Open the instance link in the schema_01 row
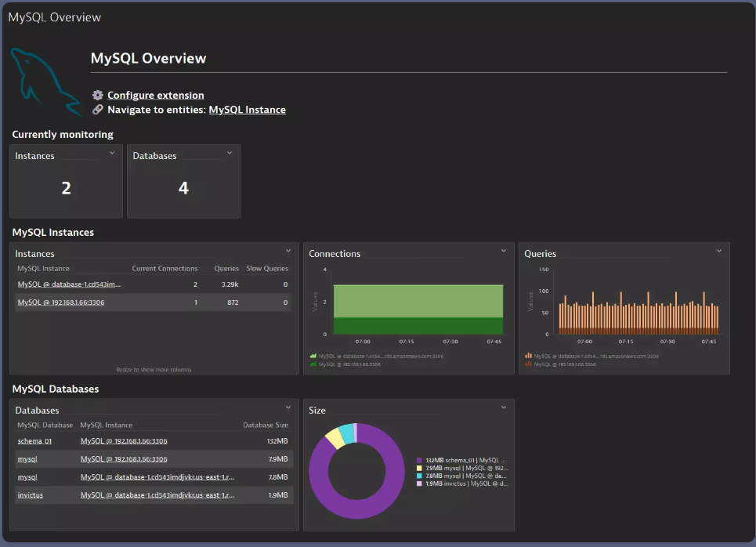Image resolution: width=756 pixels, height=547 pixels. (x=124, y=441)
